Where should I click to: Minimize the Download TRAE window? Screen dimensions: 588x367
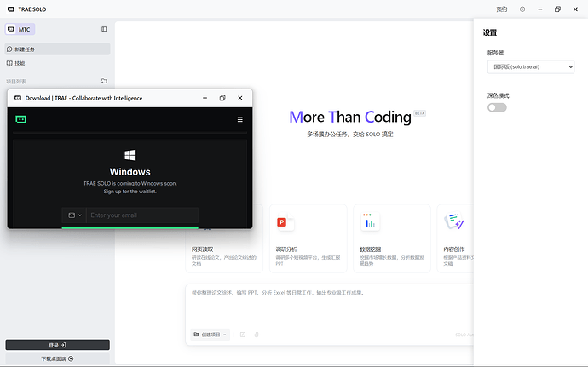tap(205, 98)
